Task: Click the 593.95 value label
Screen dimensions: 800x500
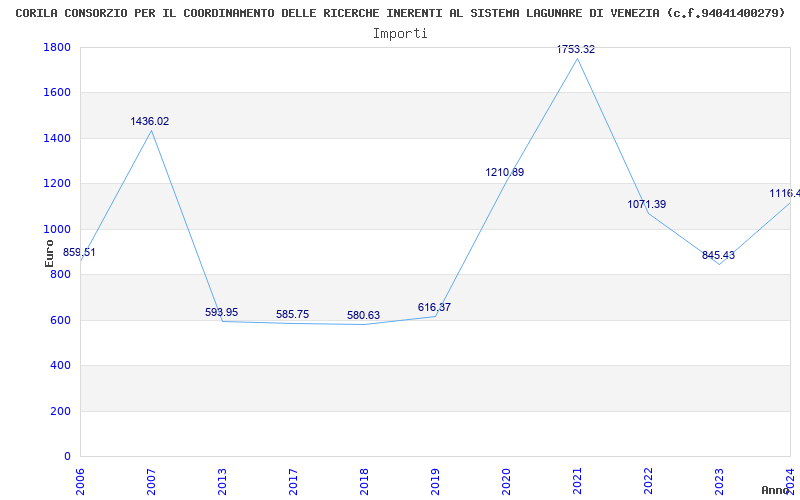Action: click(x=221, y=312)
